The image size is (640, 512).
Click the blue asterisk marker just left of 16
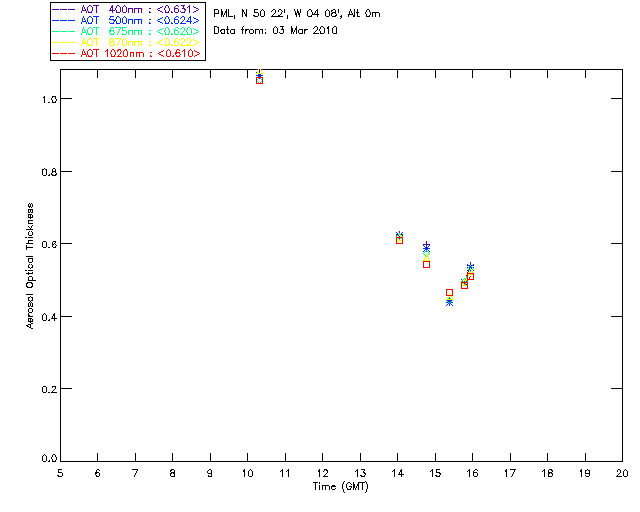coord(470,267)
